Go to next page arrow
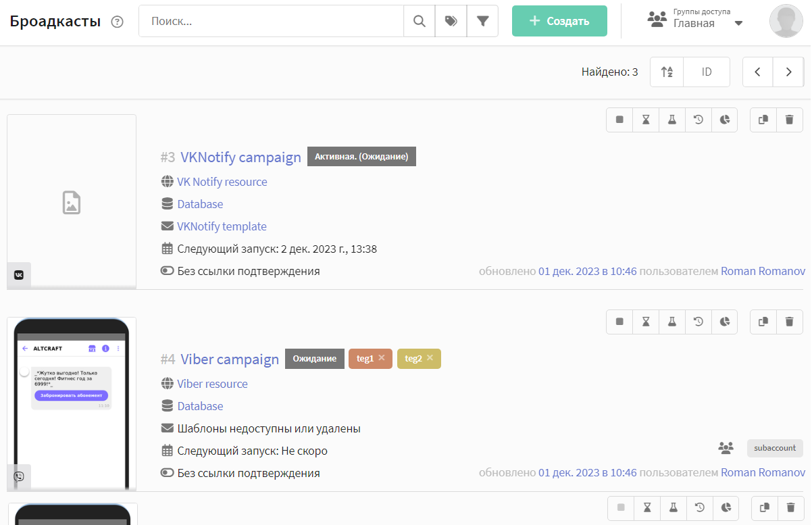The height and width of the screenshot is (525, 812). (x=788, y=72)
